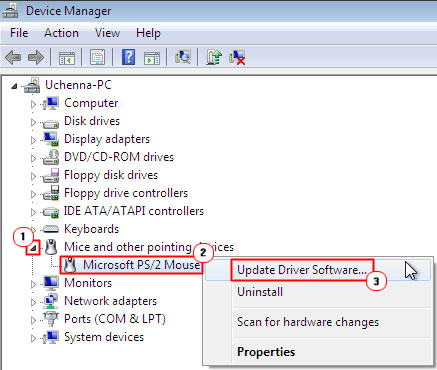The width and height of the screenshot is (437, 370).
Task: Click Update Driver Software toolbar icon
Action: click(x=214, y=57)
